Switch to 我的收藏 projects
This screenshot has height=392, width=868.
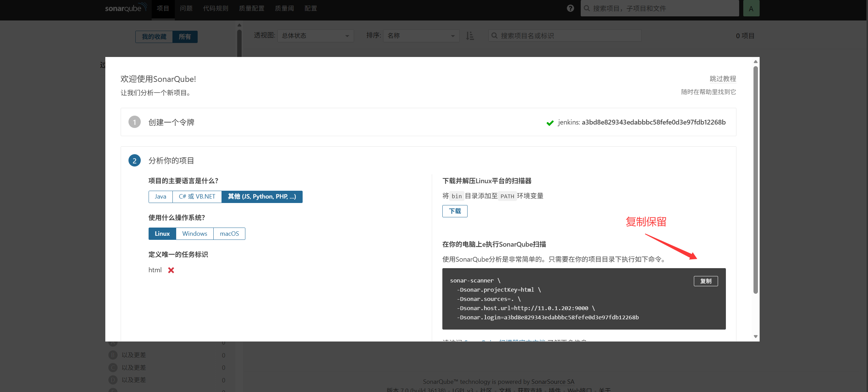(x=154, y=37)
